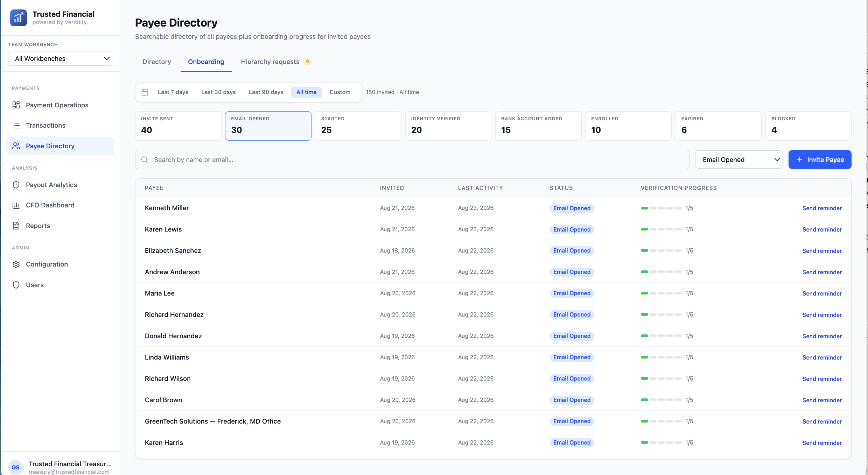The height and width of the screenshot is (475, 868).
Task: Go to Transactions in sidebar
Action: [60, 125]
